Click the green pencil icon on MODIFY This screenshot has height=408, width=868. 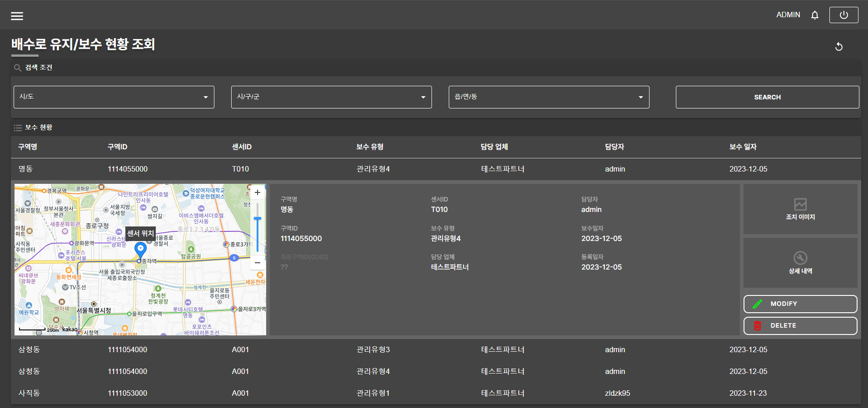(758, 304)
